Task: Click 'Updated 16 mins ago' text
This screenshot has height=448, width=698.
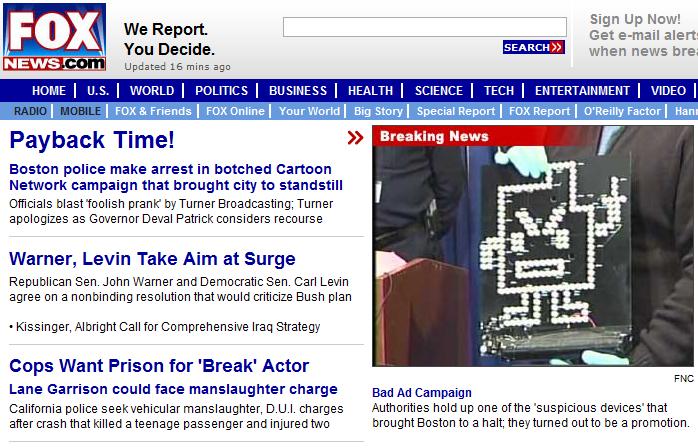Action: coord(177,67)
